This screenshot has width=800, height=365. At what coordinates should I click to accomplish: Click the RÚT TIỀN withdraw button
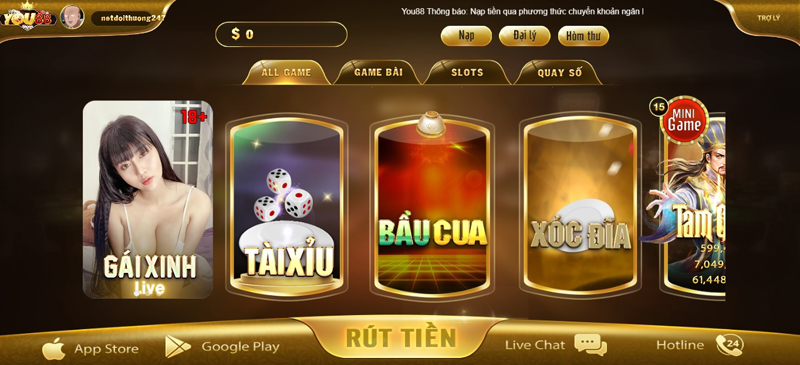401,337
